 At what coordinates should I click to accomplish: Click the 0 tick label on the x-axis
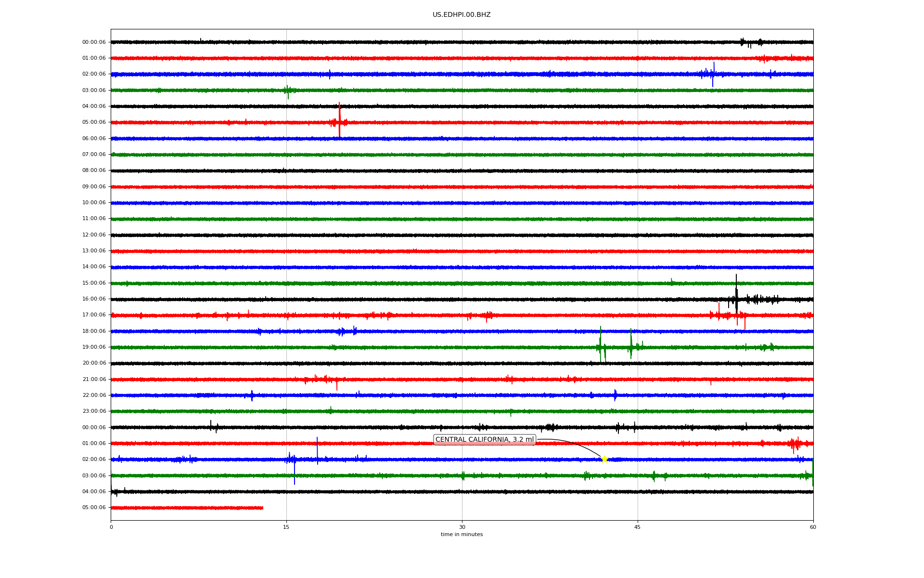111,527
